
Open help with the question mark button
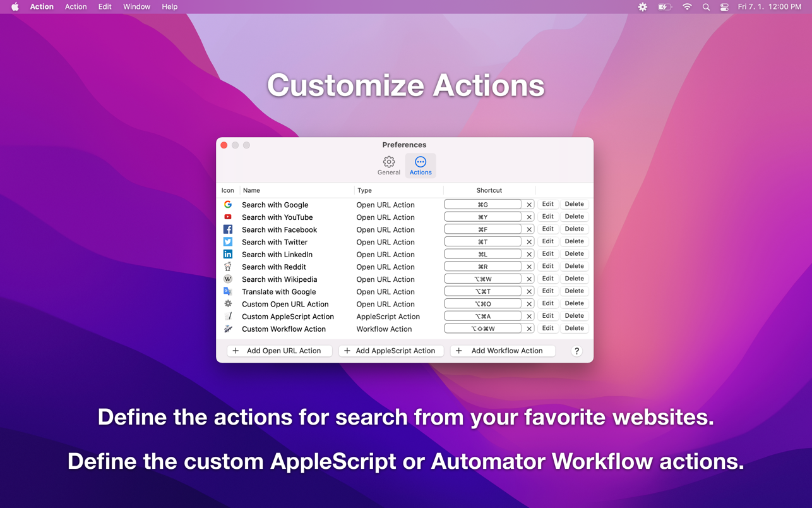point(576,351)
